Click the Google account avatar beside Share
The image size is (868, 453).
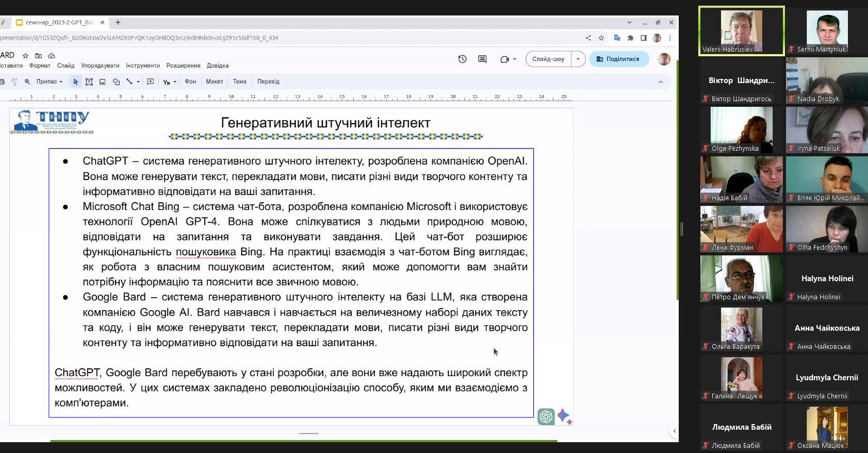coord(664,59)
